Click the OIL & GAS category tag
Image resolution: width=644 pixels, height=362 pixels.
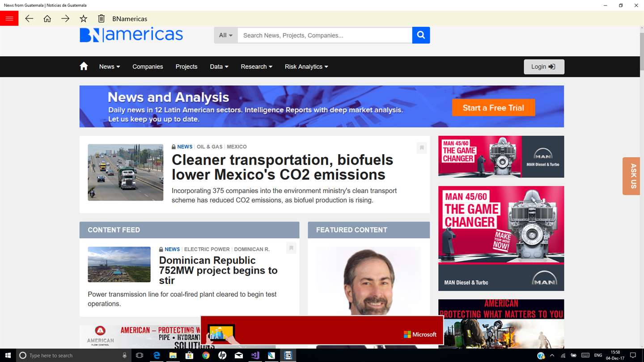point(209,147)
